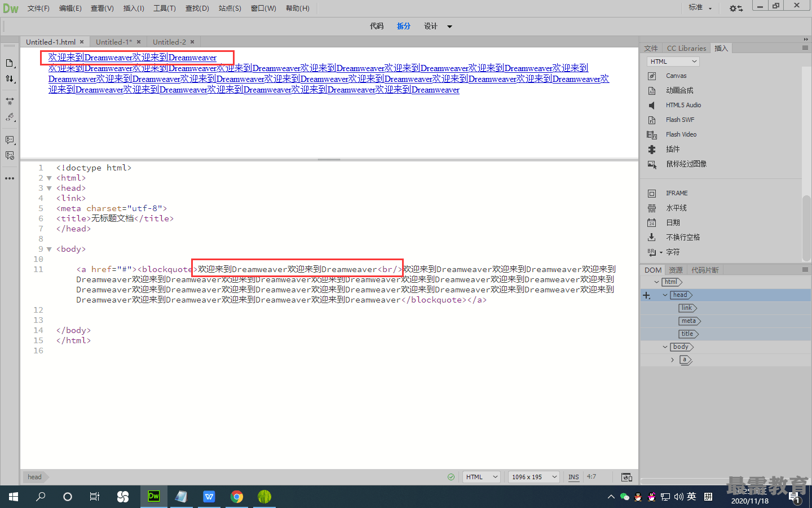Click the Canvas insert icon
Viewport: 812px width, 508px height.
652,76
